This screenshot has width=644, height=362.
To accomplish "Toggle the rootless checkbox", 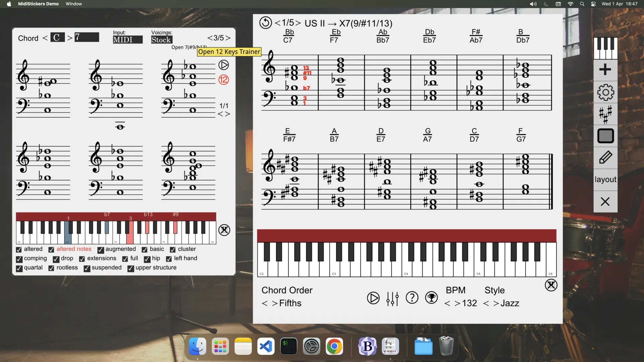I will 51,268.
